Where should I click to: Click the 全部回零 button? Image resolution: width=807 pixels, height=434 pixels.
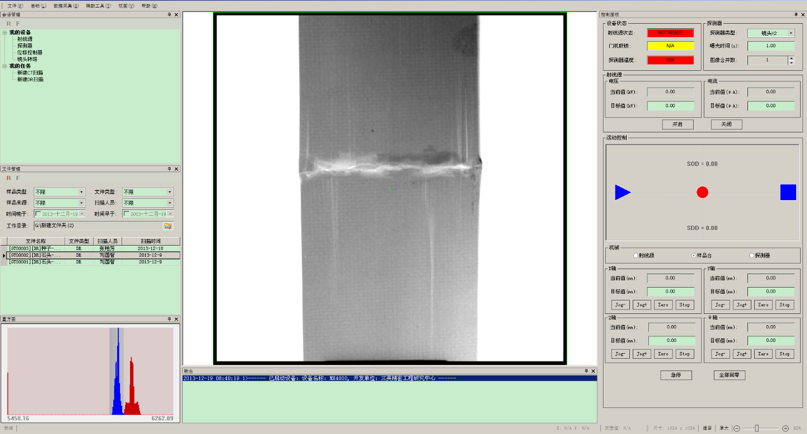click(730, 375)
